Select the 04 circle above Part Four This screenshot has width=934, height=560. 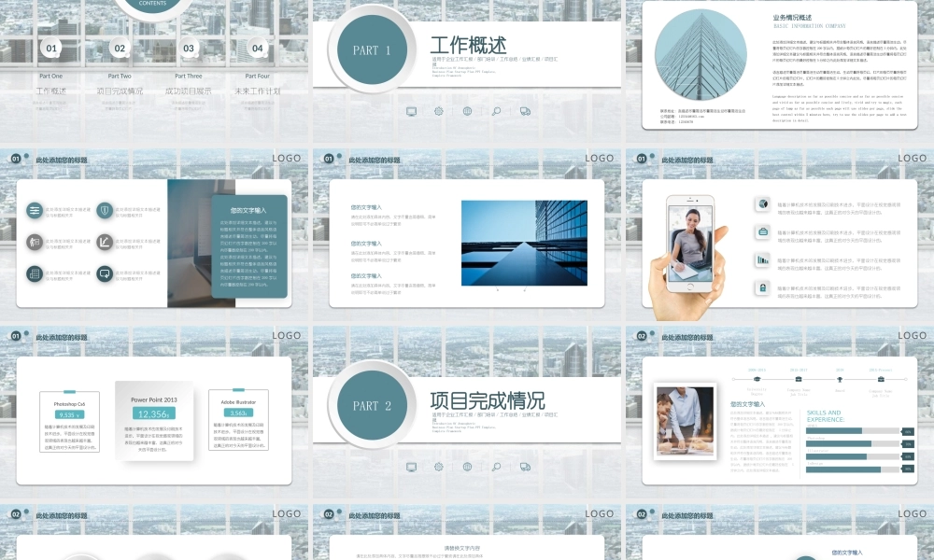(258, 49)
